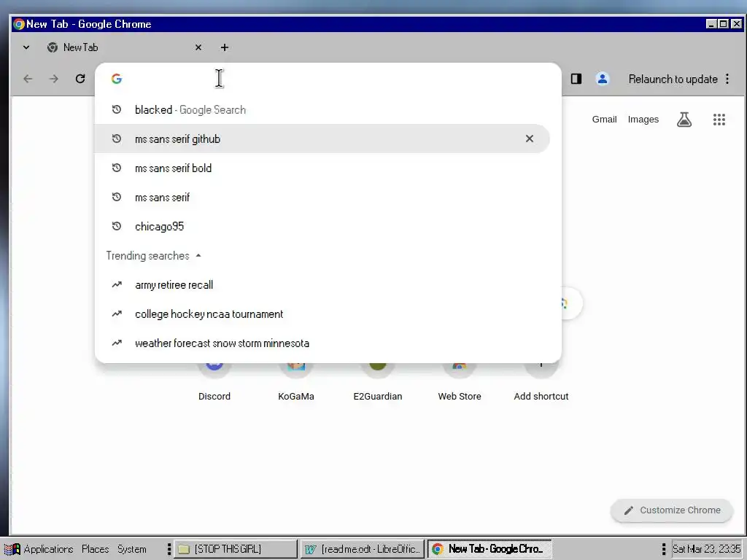
Task: Open Chrome three-dot menu
Action: click(727, 79)
